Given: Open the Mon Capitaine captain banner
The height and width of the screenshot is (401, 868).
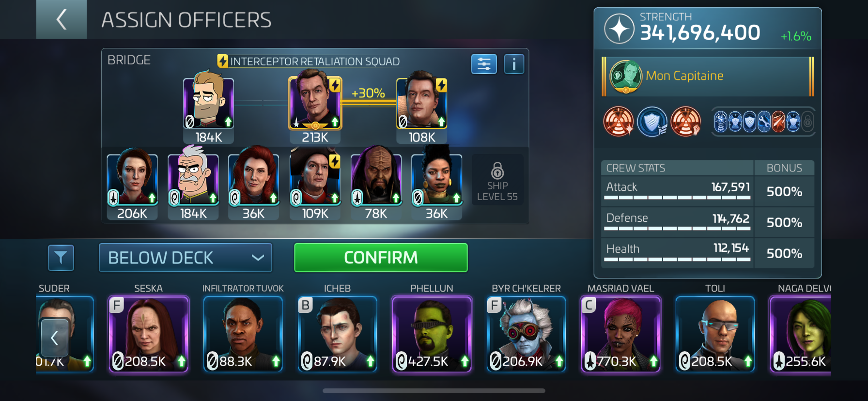Looking at the screenshot, I should point(708,77).
